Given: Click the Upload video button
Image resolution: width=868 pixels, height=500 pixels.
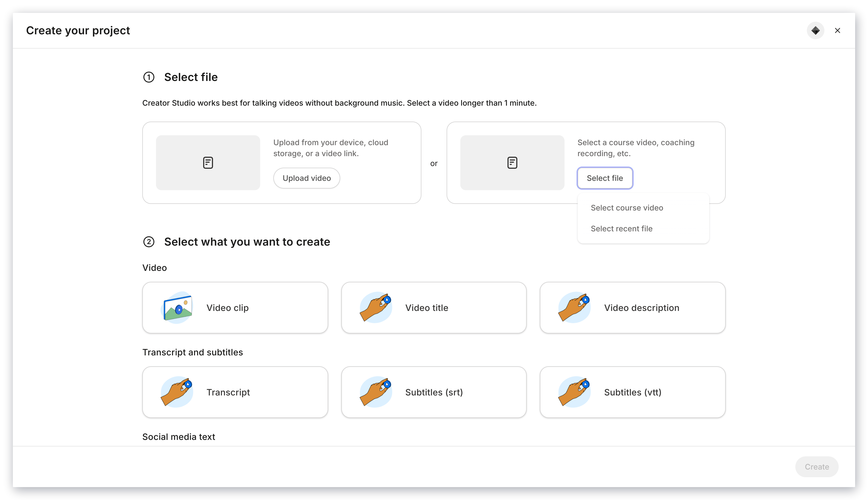Looking at the screenshot, I should (306, 178).
